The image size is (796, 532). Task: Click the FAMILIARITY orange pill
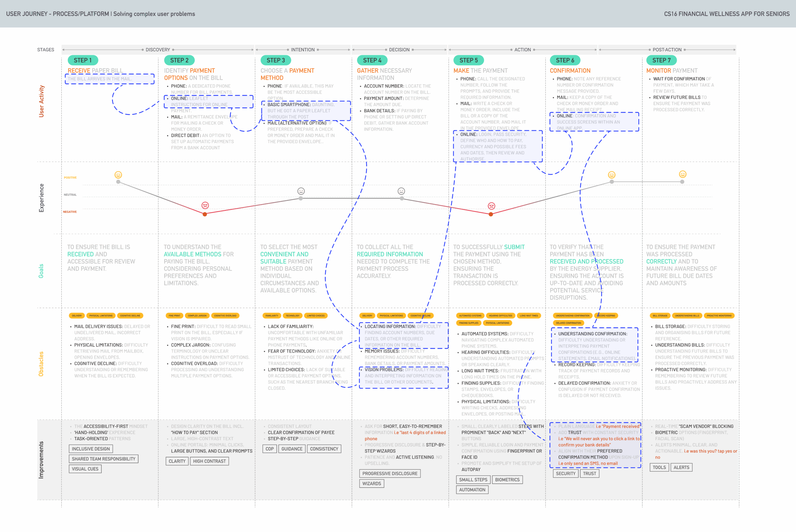click(272, 316)
